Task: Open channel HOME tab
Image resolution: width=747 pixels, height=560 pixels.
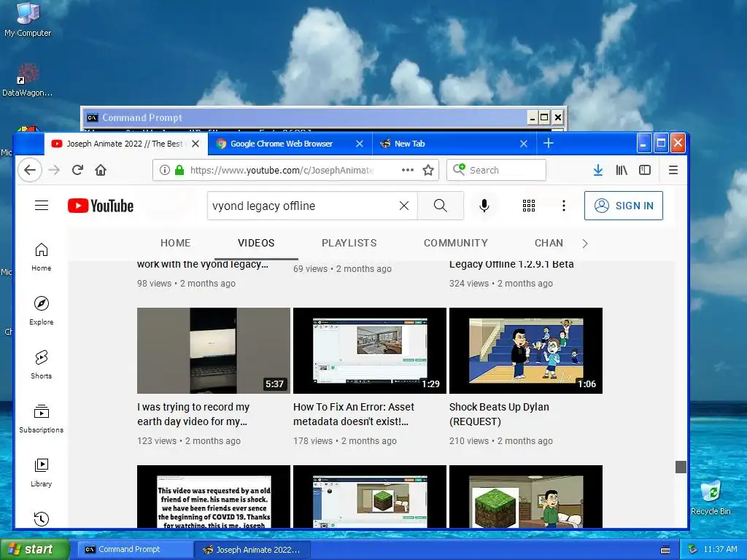Action: pyautogui.click(x=175, y=243)
